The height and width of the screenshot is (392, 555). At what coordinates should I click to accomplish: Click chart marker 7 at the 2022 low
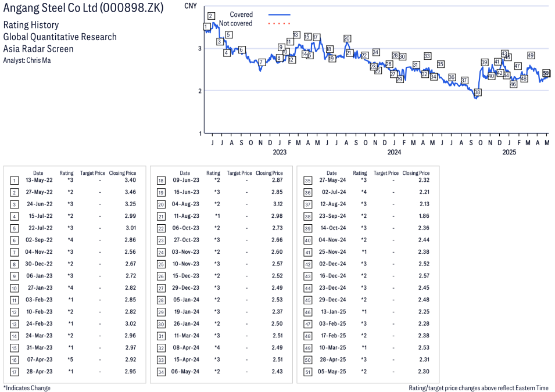(x=262, y=62)
